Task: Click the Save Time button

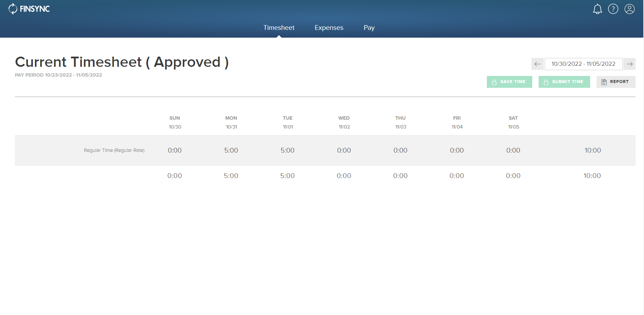Action: [510, 82]
